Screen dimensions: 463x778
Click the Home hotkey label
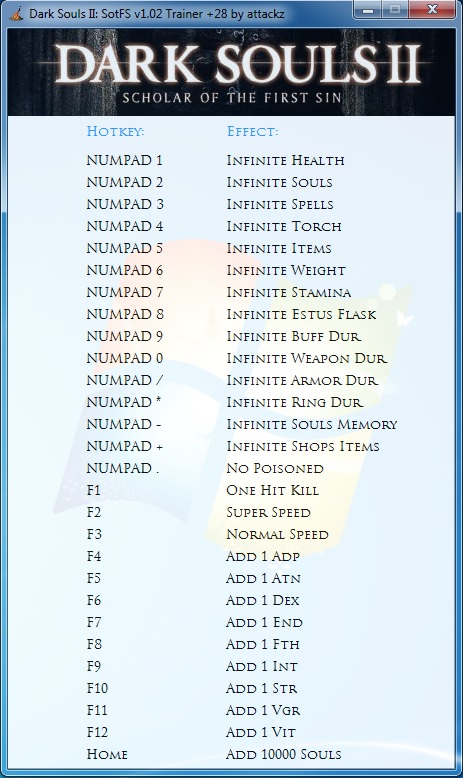click(x=107, y=754)
